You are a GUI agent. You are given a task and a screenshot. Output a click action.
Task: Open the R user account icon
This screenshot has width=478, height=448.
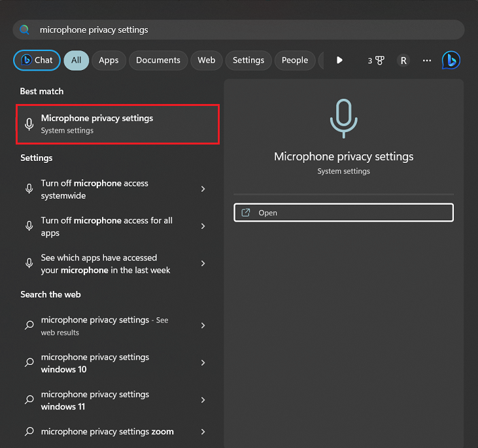403,60
